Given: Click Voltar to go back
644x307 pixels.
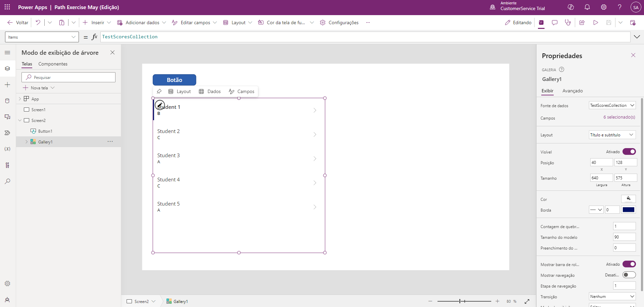Looking at the screenshot, I should 18,23.
